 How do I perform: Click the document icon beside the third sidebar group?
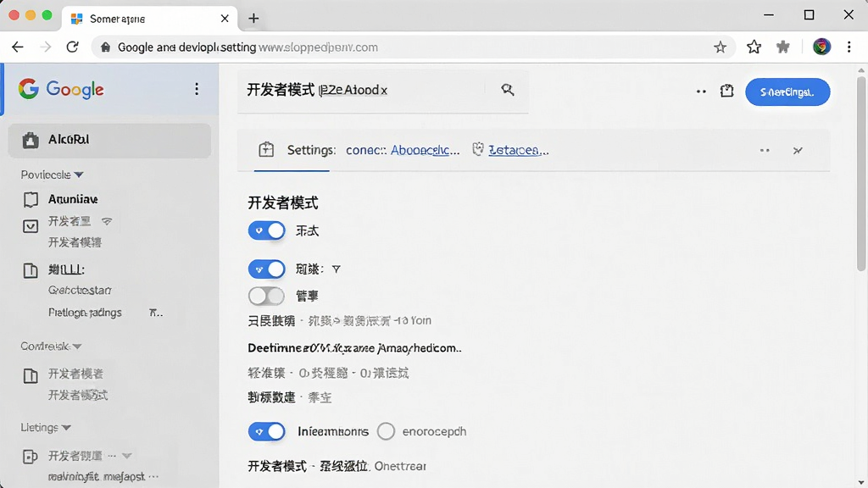[x=31, y=270]
